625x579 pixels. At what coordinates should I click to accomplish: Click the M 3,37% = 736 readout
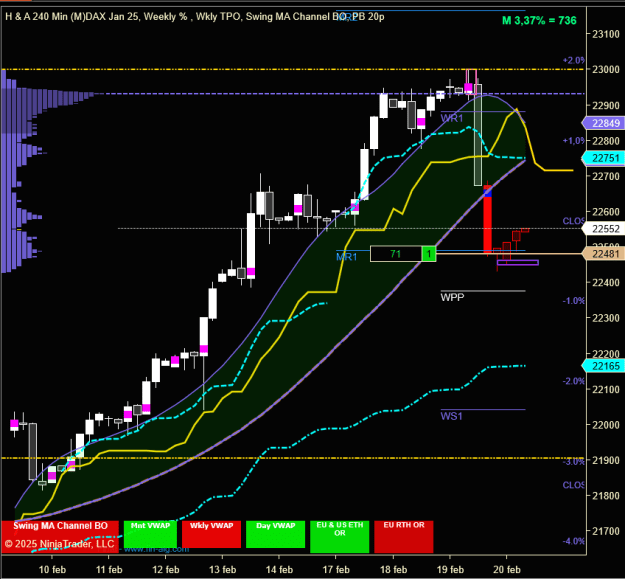[x=539, y=21]
